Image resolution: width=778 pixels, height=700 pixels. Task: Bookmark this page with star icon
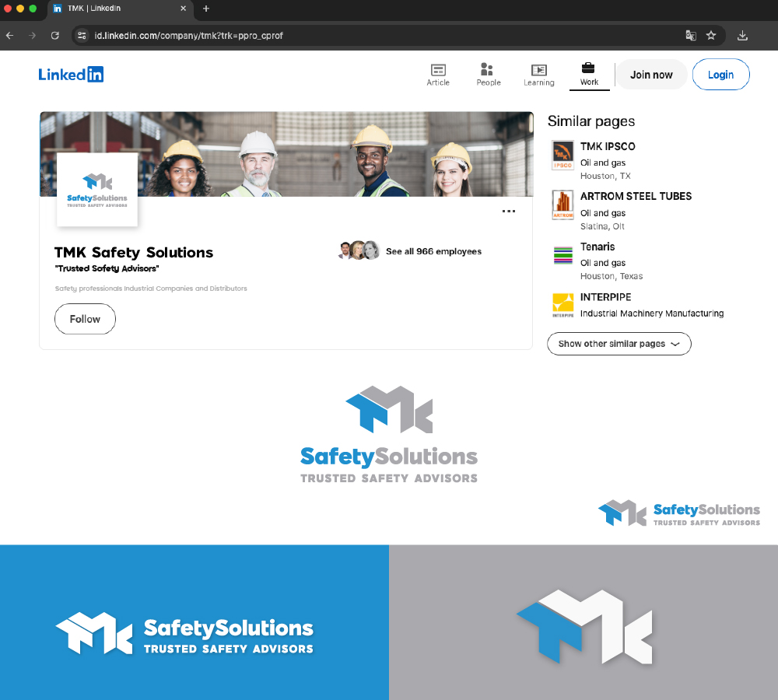click(711, 36)
